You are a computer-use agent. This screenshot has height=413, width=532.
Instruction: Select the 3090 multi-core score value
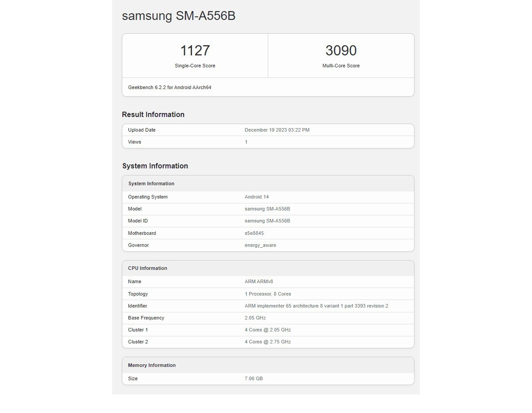340,51
